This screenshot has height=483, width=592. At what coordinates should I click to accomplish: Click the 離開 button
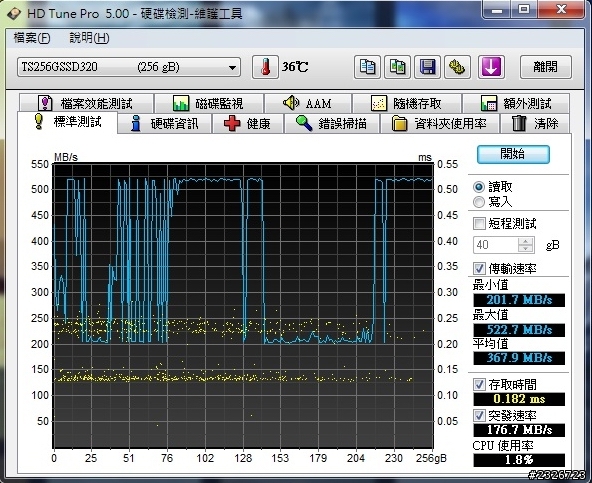tap(546, 67)
